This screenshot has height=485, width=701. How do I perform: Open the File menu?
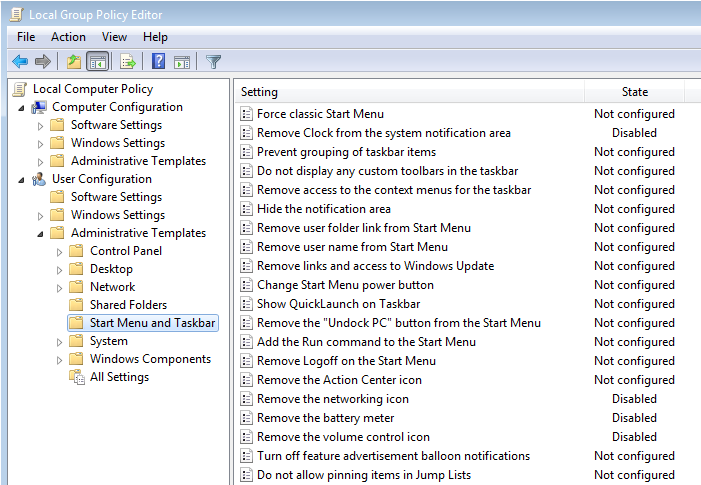(26, 37)
